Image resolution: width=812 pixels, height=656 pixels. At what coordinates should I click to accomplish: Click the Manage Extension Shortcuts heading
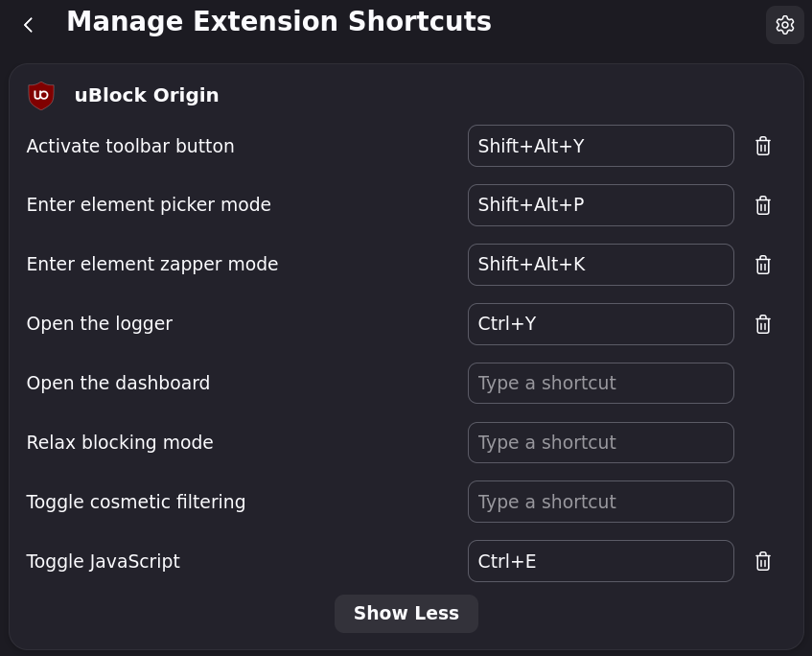tap(279, 22)
